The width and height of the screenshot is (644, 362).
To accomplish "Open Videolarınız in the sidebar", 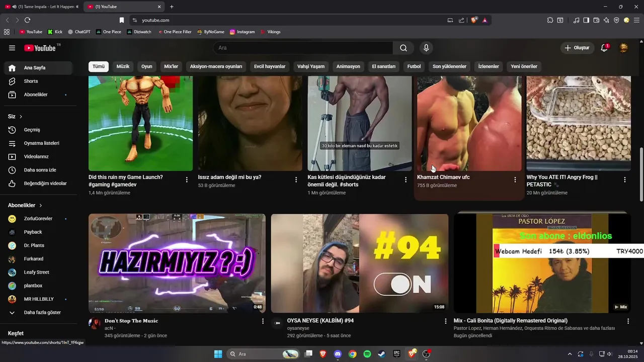I will pos(38,156).
